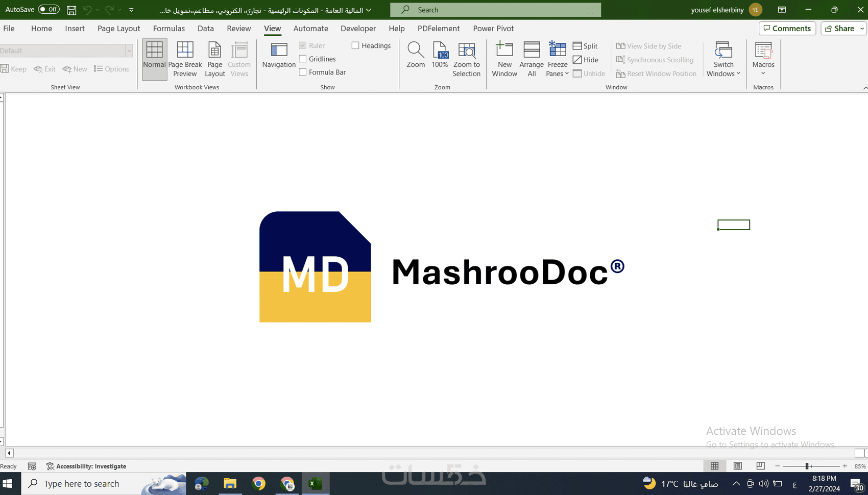
Task: Open the Windows Start menu
Action: (8, 483)
